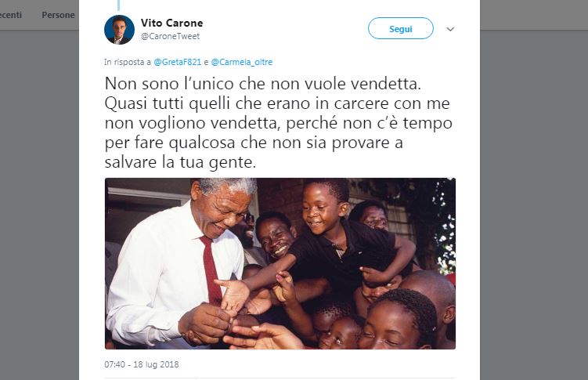
Task: Click the 'In risposta a' label
Action: pyautogui.click(x=128, y=62)
